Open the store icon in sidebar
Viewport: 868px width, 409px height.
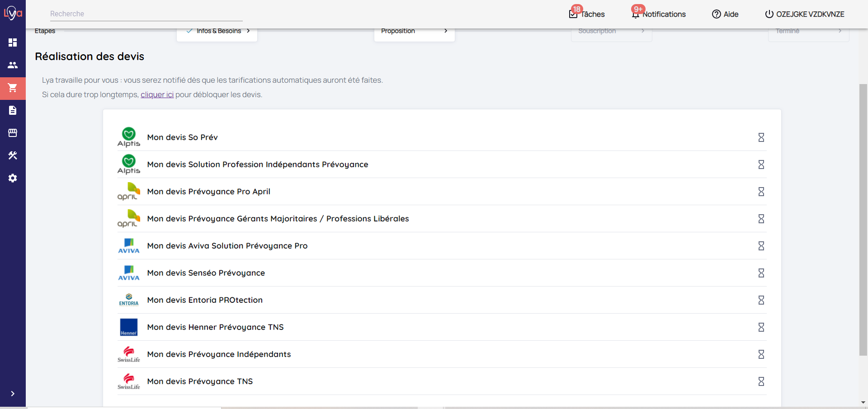(x=13, y=133)
